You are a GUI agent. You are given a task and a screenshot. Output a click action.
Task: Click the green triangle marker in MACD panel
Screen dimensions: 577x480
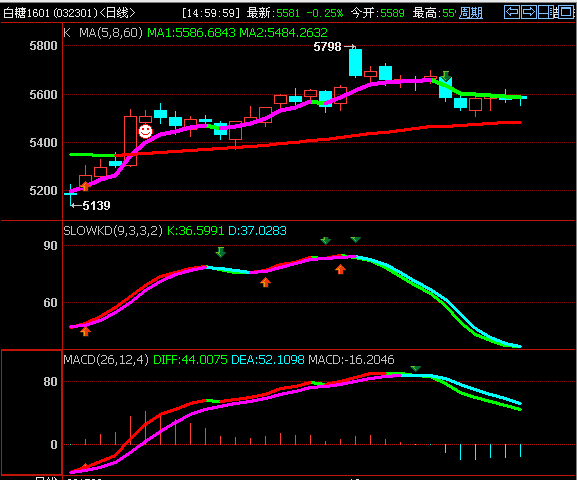tap(415, 368)
